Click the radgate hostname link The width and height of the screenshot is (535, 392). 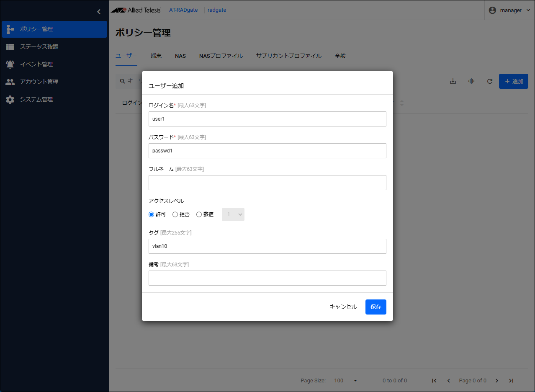click(217, 10)
